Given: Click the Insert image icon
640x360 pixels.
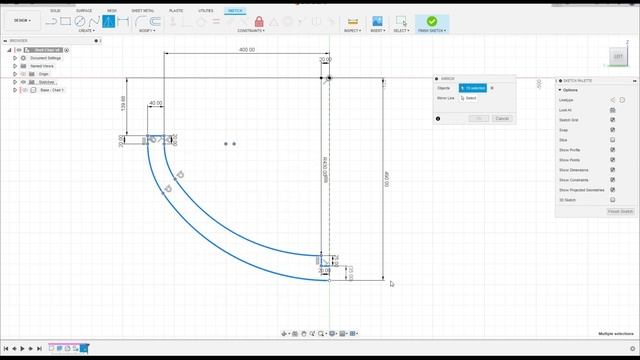Looking at the screenshot, I should click(378, 21).
